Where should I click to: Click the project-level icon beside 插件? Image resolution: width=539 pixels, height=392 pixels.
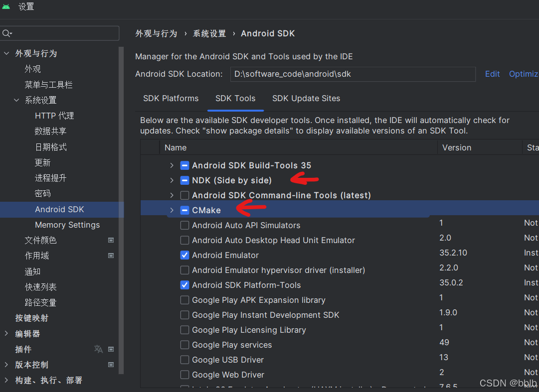(x=111, y=349)
